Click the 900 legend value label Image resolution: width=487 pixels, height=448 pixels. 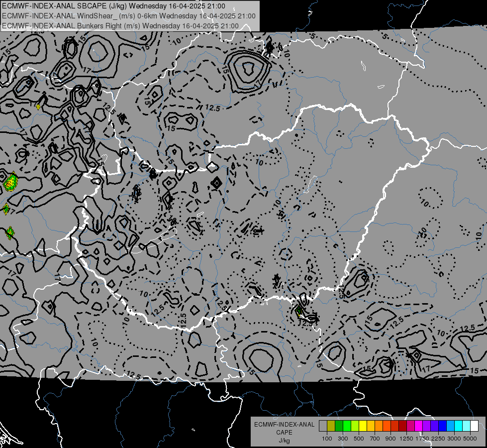(390, 439)
